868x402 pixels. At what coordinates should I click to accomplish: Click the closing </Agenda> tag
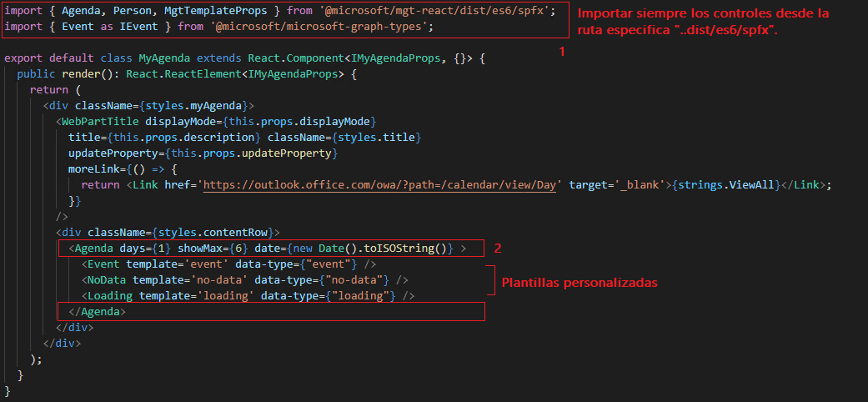tap(97, 311)
